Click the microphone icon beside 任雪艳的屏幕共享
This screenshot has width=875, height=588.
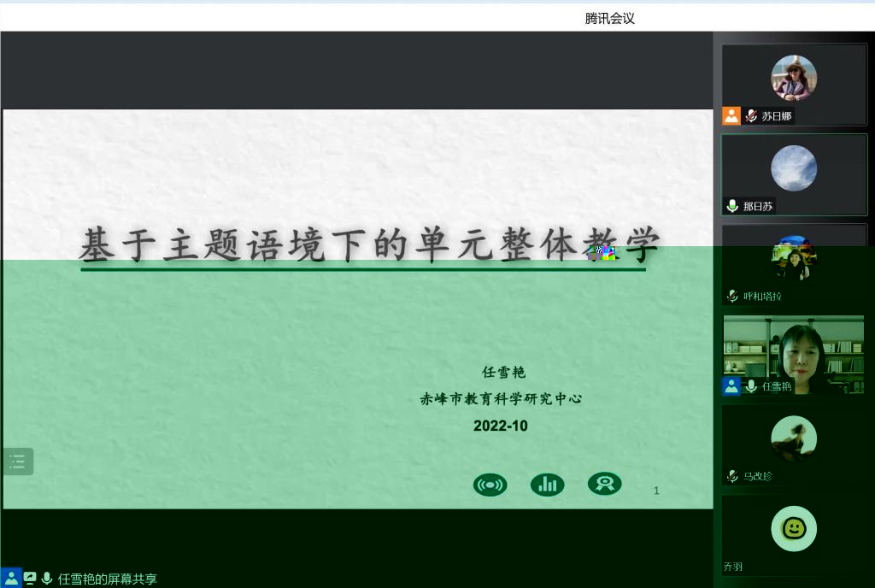coord(47,579)
